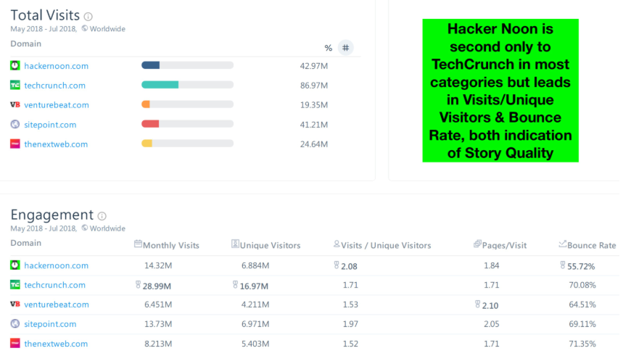
Task: Open hackernoon.com link in Engagement table
Action: [x=56, y=265]
